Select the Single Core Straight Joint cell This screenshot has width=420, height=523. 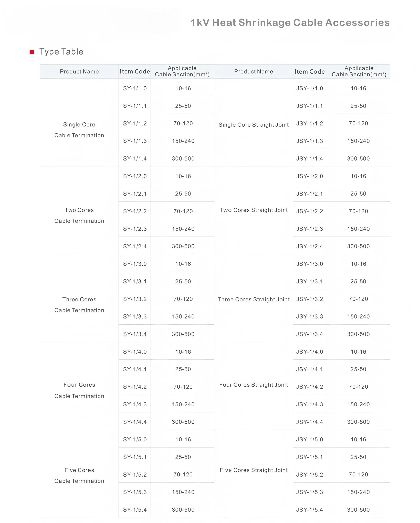point(254,125)
